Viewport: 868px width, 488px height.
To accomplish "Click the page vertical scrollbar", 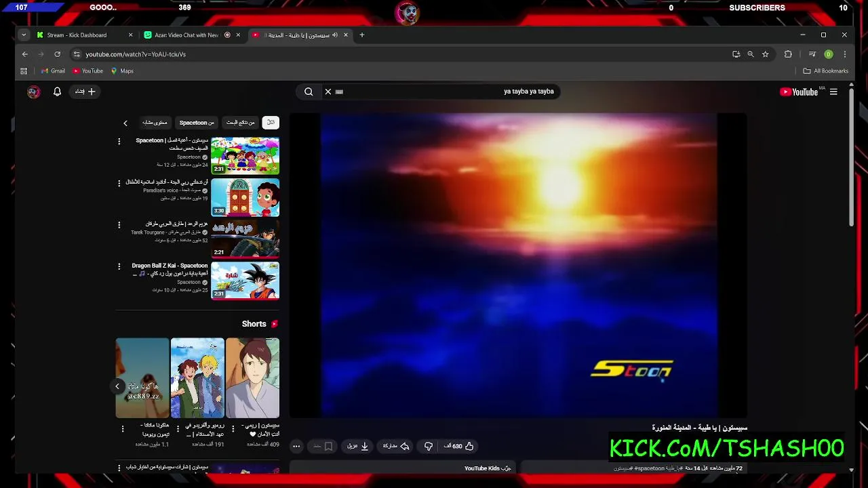I will coord(851,156).
